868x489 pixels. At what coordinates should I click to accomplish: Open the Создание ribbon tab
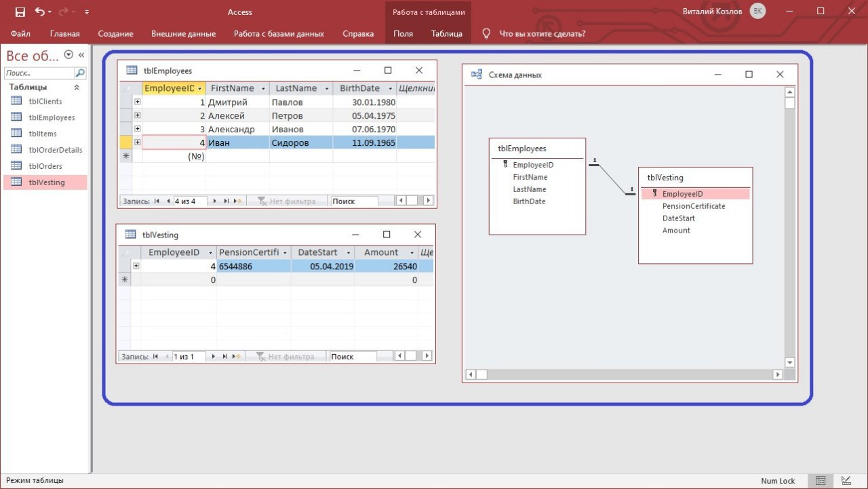(x=115, y=33)
